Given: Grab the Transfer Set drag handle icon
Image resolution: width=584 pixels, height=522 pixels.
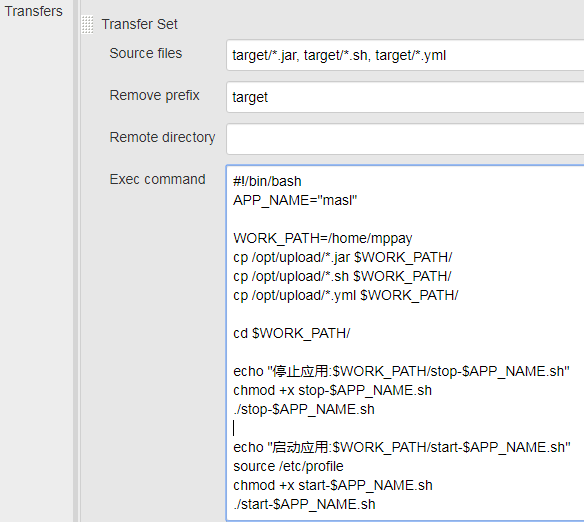Looking at the screenshot, I should click(x=87, y=24).
